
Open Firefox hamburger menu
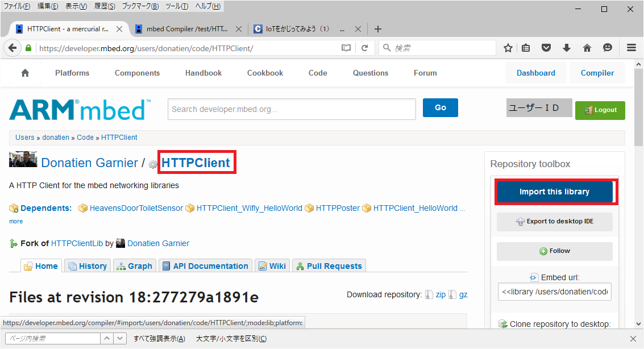pyautogui.click(x=631, y=48)
